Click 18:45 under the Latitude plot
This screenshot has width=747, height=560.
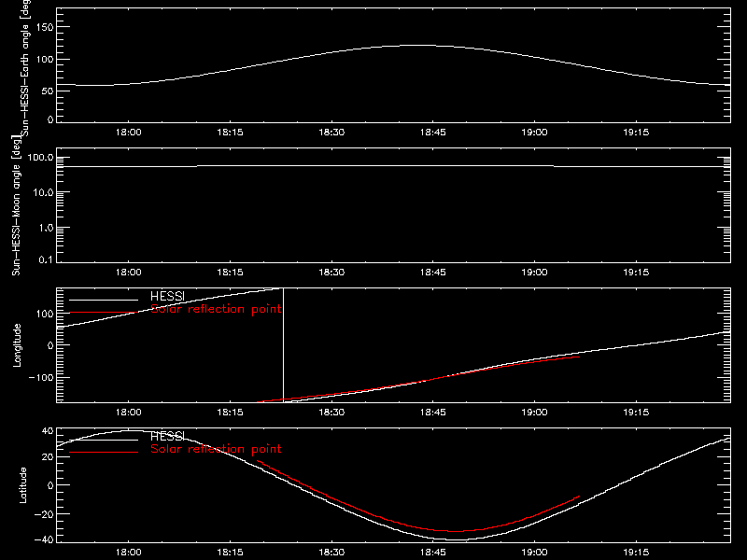point(433,553)
